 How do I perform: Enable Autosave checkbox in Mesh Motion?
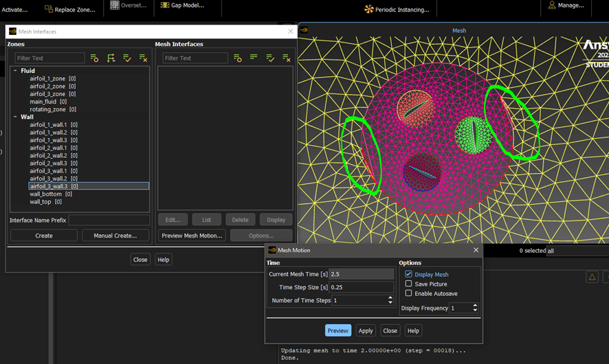408,293
